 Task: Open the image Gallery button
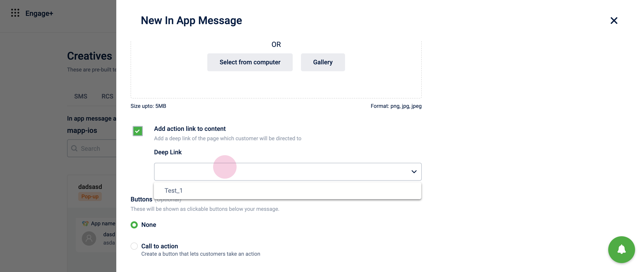323,62
